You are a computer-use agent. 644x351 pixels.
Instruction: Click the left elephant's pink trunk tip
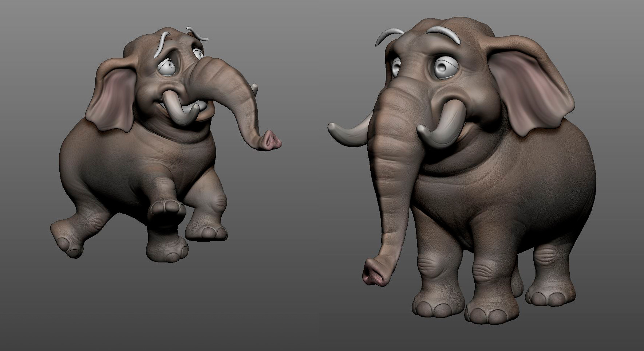(x=271, y=141)
